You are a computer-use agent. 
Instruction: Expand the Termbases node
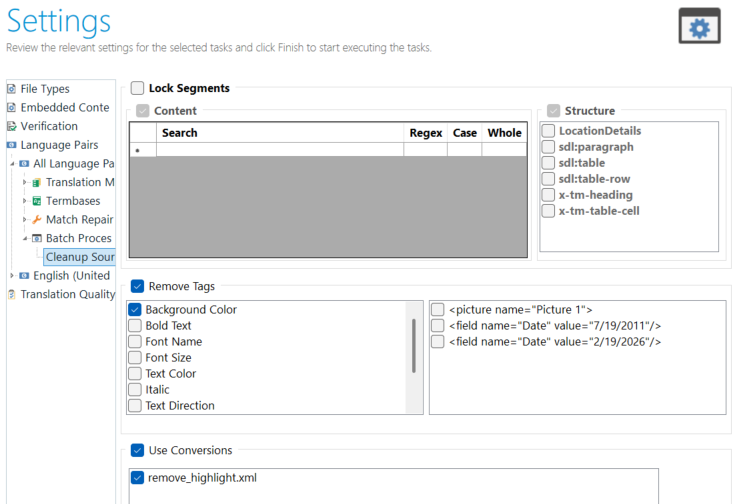24,201
